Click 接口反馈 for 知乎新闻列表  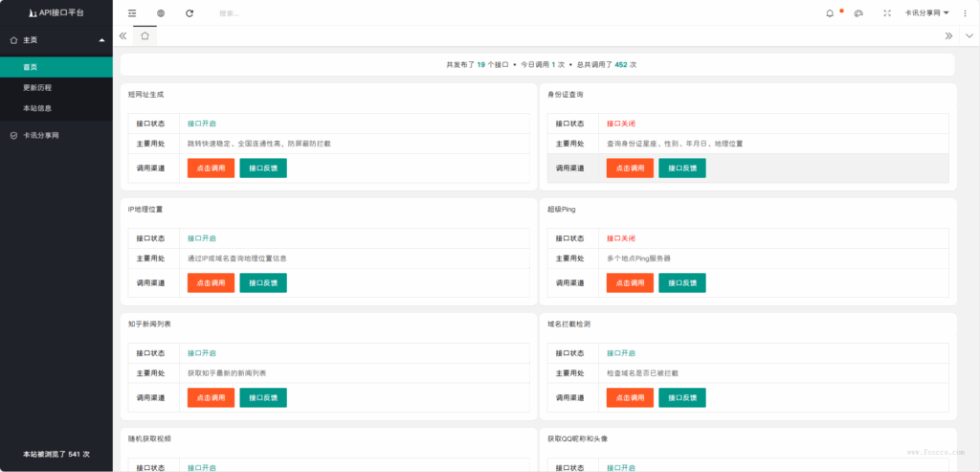[263, 397]
